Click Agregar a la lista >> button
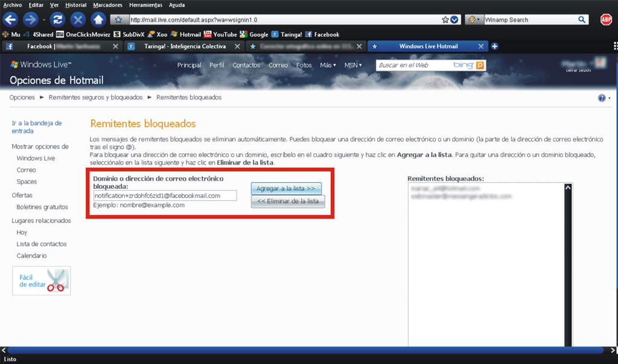 [286, 188]
